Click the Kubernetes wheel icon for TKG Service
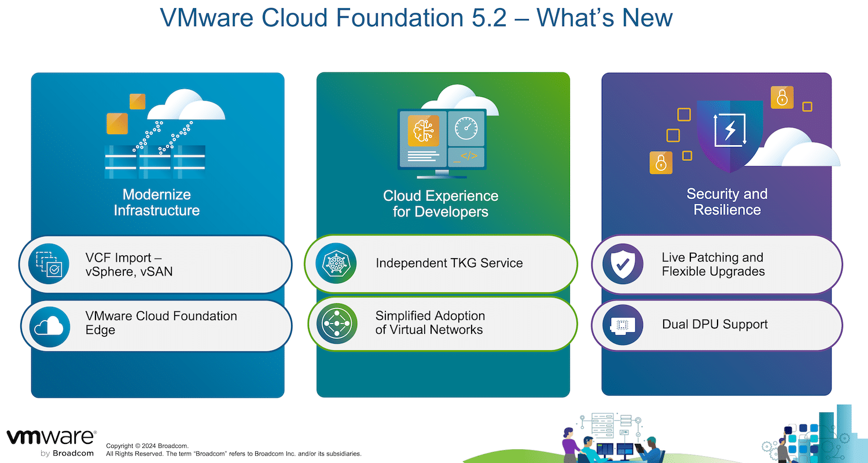 (x=336, y=263)
